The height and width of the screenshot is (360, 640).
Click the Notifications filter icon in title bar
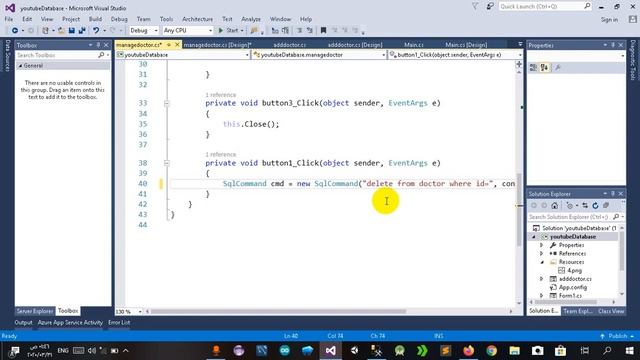coord(475,7)
